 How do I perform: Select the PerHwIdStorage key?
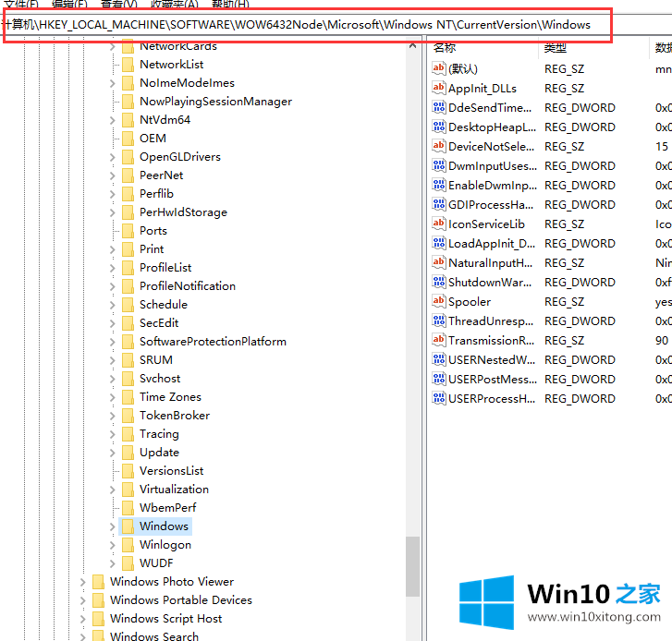[183, 212]
